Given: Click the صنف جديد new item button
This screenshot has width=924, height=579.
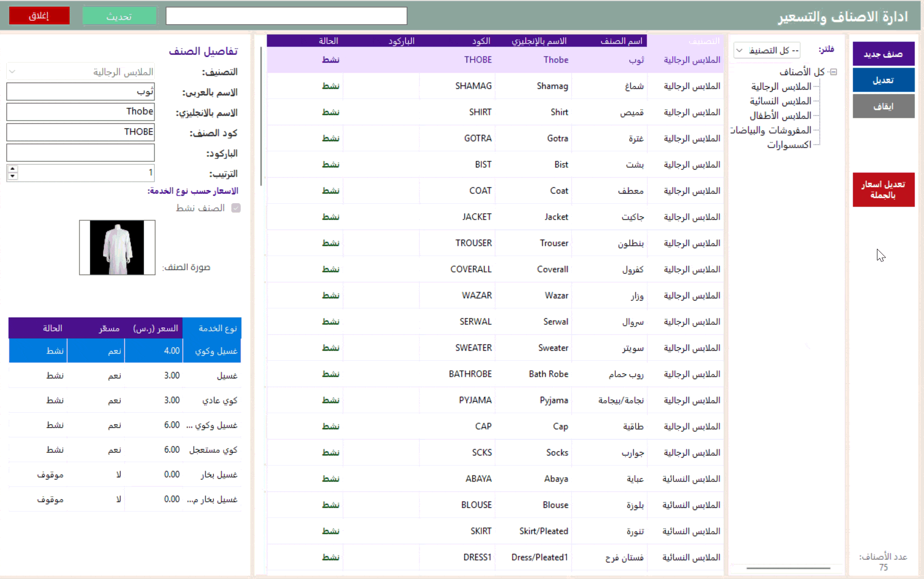Looking at the screenshot, I should pyautogui.click(x=883, y=54).
